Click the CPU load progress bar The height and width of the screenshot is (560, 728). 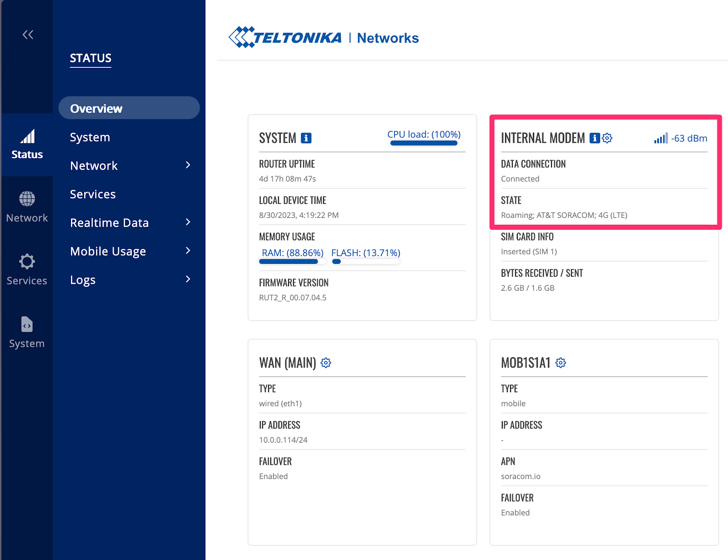[x=424, y=143]
